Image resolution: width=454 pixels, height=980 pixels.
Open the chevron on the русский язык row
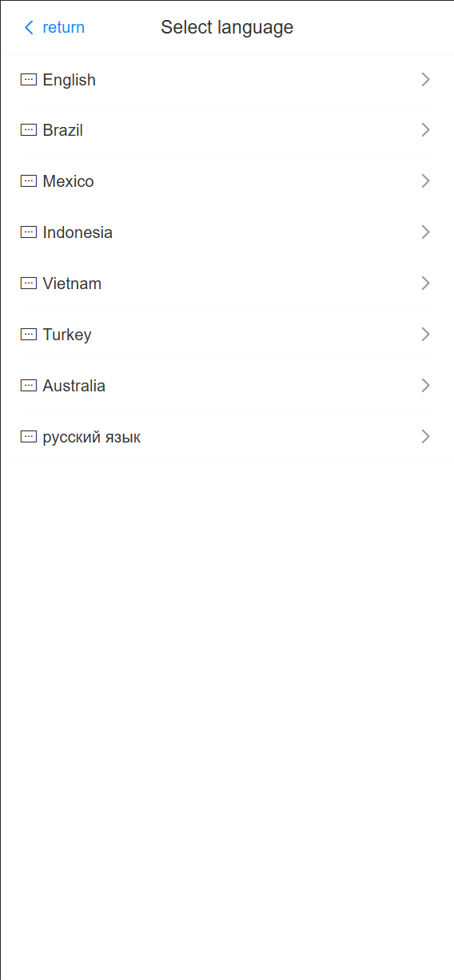coord(425,437)
